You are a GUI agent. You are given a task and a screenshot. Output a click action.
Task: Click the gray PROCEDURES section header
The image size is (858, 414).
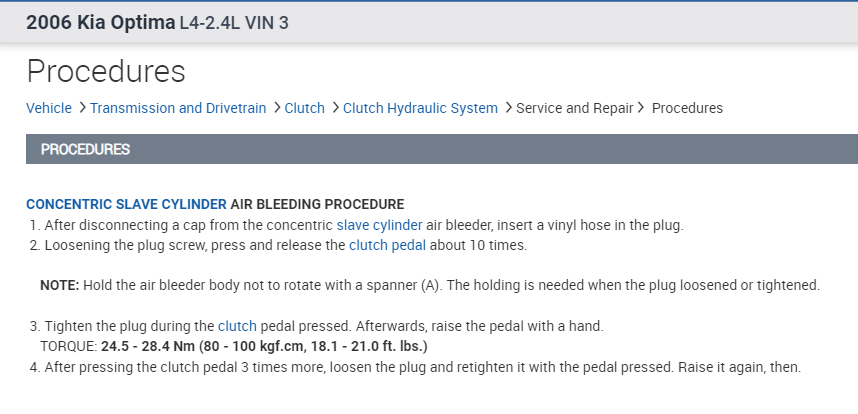click(x=86, y=149)
